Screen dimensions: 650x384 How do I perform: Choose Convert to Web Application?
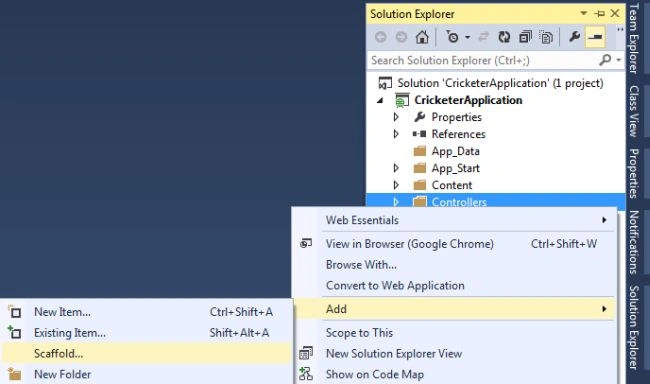tap(455, 285)
